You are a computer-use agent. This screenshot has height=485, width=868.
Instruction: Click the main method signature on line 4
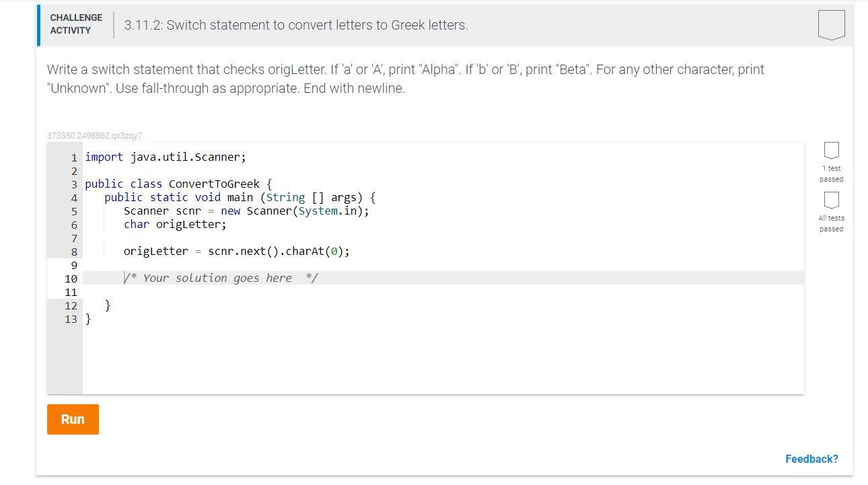(x=240, y=197)
